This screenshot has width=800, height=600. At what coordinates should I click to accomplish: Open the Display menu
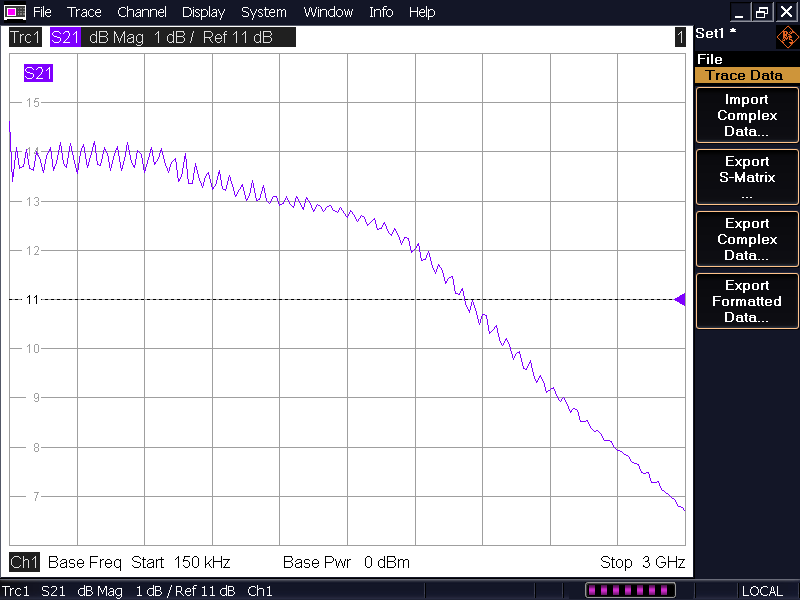coord(203,12)
